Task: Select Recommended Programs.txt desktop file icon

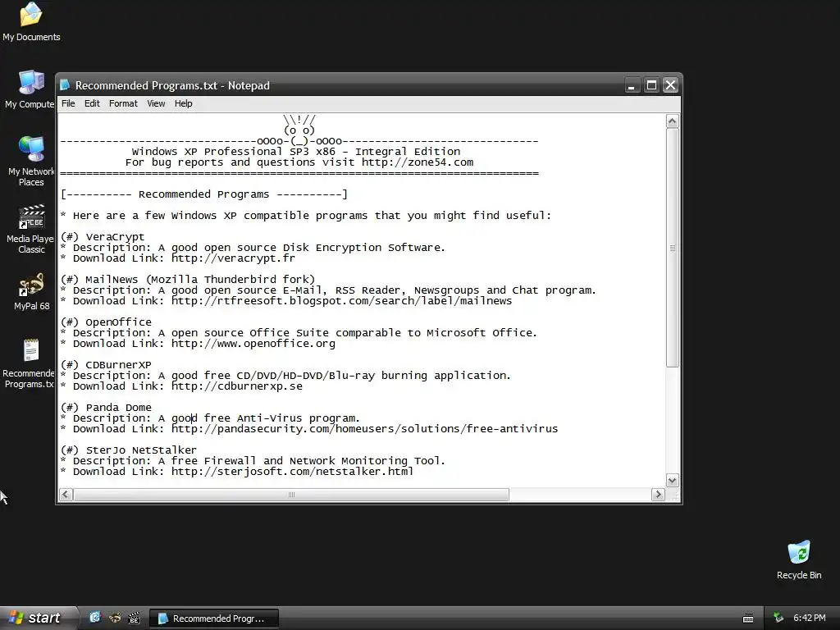Action: (30, 363)
